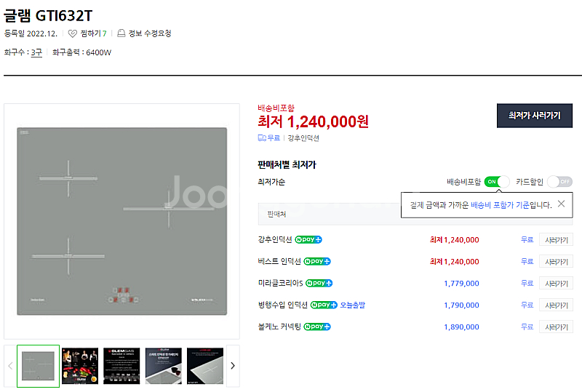The width and height of the screenshot is (582, 392).
Task: Click 무료 shipping for 볼케노 커넥팅 row
Action: [x=527, y=327]
